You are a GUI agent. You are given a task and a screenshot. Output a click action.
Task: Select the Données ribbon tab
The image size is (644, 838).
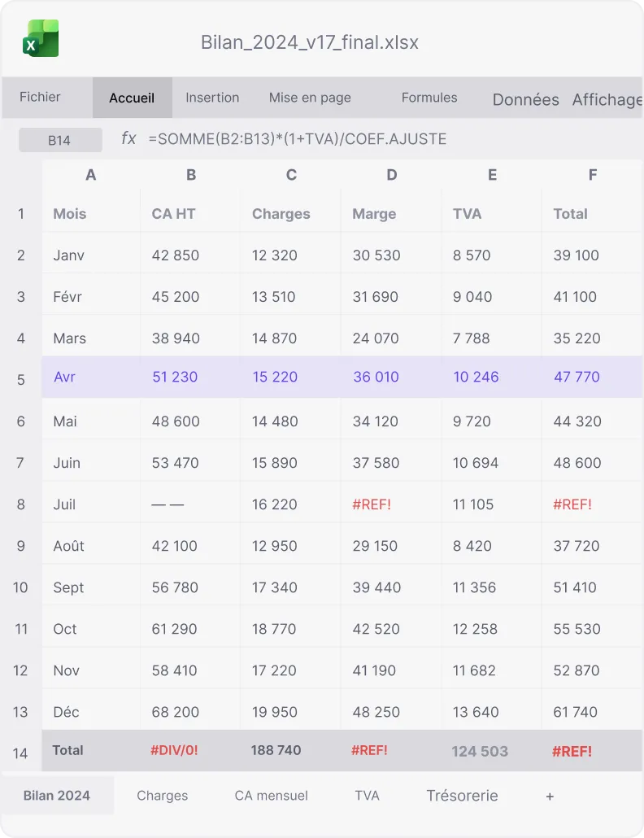(x=525, y=99)
